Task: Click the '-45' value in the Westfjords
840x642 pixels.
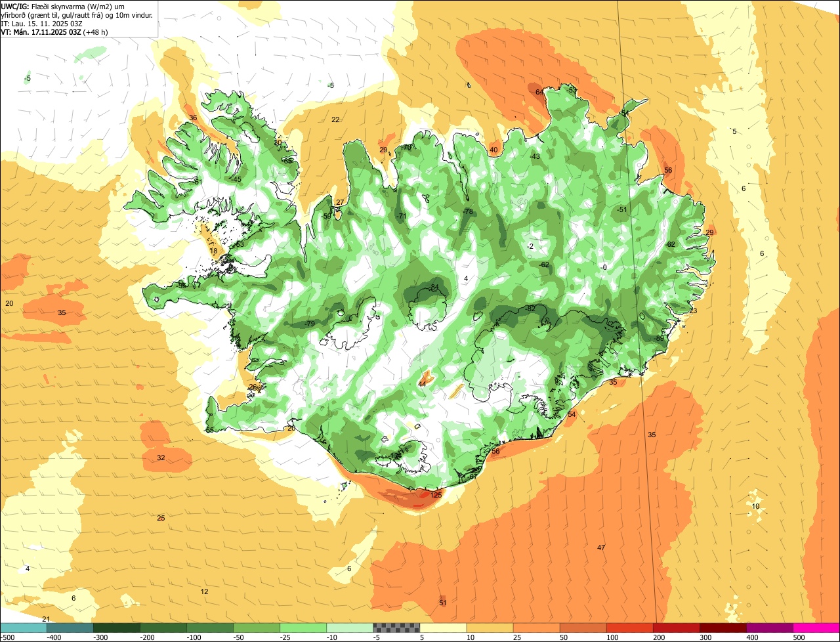Action: point(236,179)
